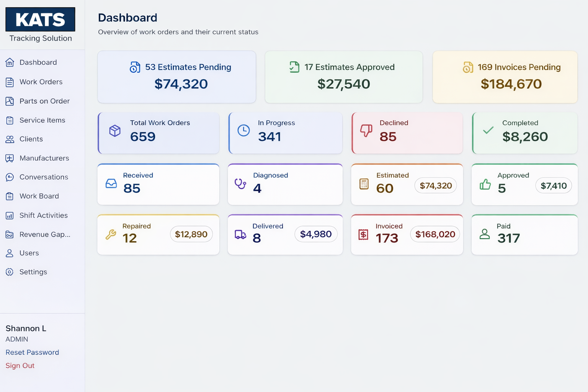Click the wrench icon on Repaired card
This screenshot has height=392, width=588.
(111, 234)
